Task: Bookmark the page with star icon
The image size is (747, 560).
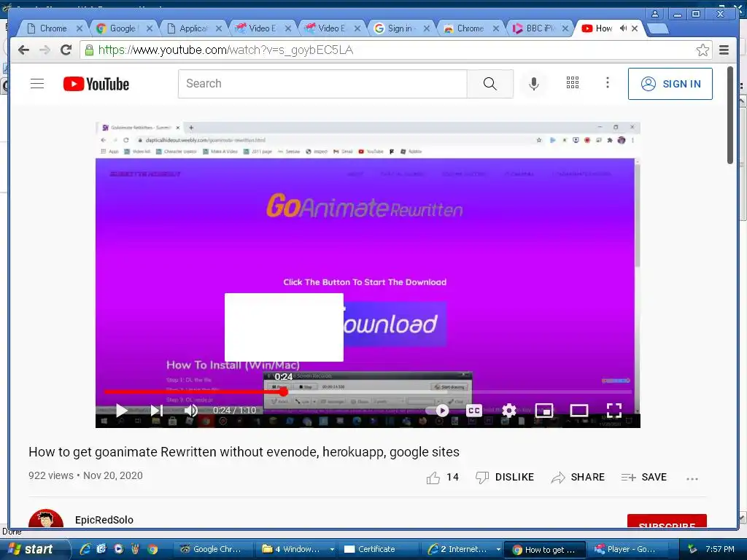Action: (x=703, y=50)
